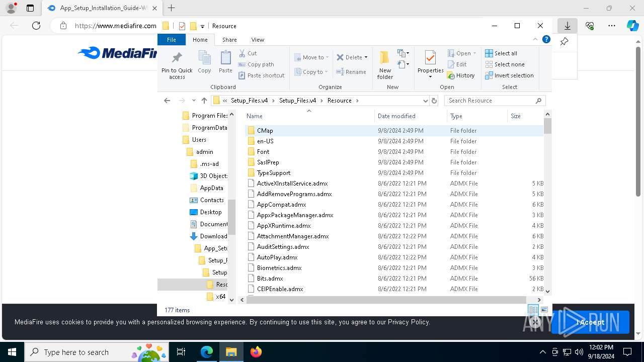Switch to the View ribbon tab

pos(258,40)
